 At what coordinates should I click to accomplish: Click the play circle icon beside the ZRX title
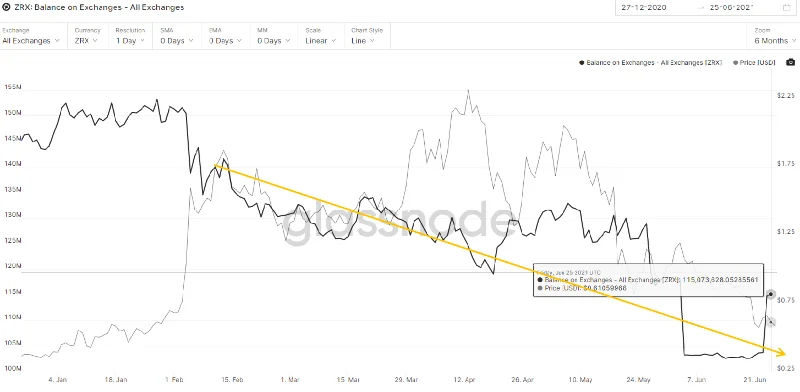coord(6,8)
